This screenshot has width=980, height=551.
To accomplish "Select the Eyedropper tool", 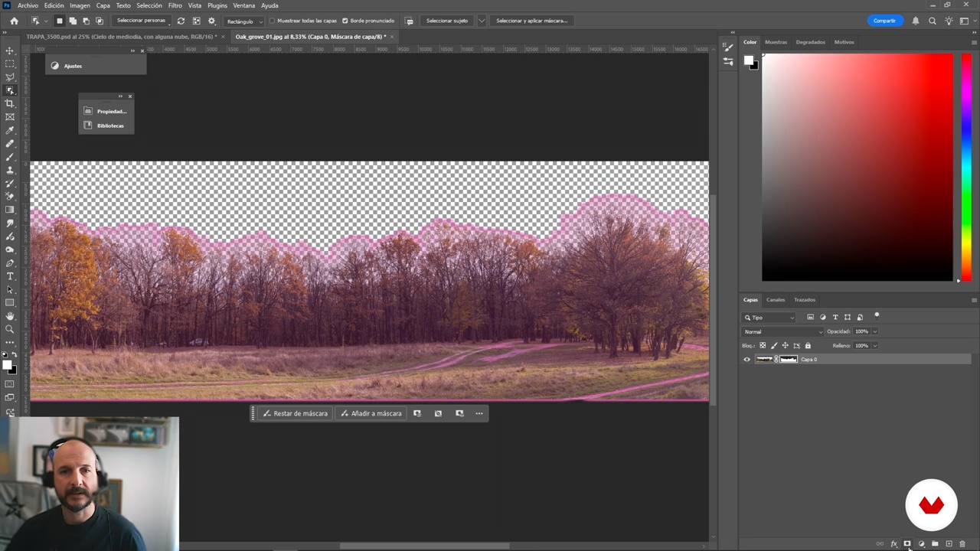I will (x=10, y=130).
